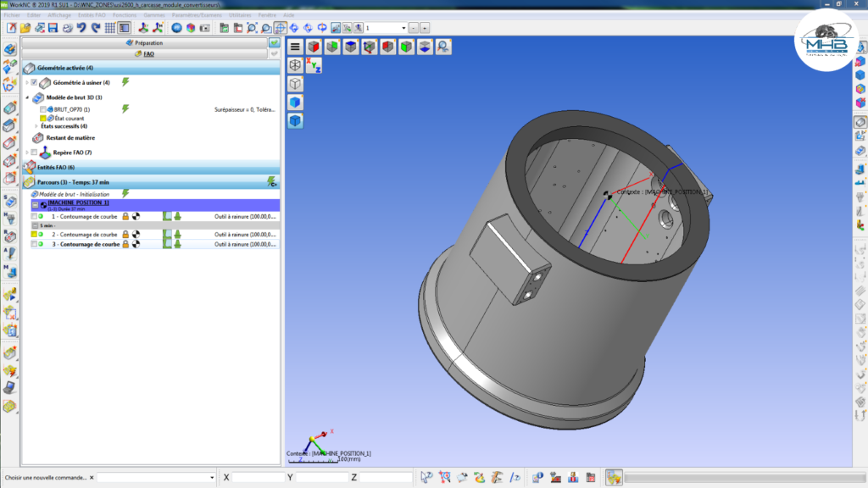The width and height of the screenshot is (868, 488).
Task: Click lock icon on toolpath 1
Action: click(125, 217)
